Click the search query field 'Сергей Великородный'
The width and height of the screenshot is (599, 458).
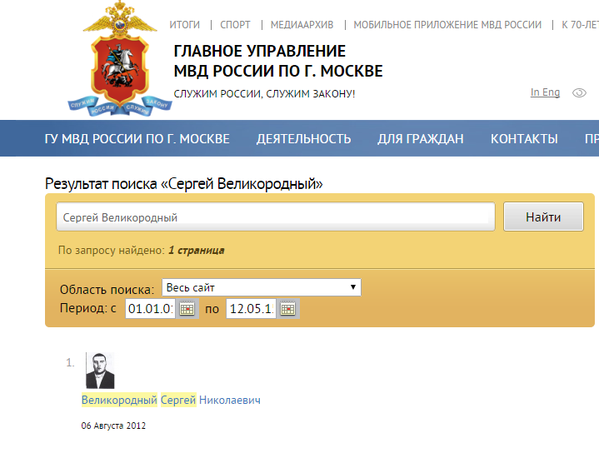275,217
